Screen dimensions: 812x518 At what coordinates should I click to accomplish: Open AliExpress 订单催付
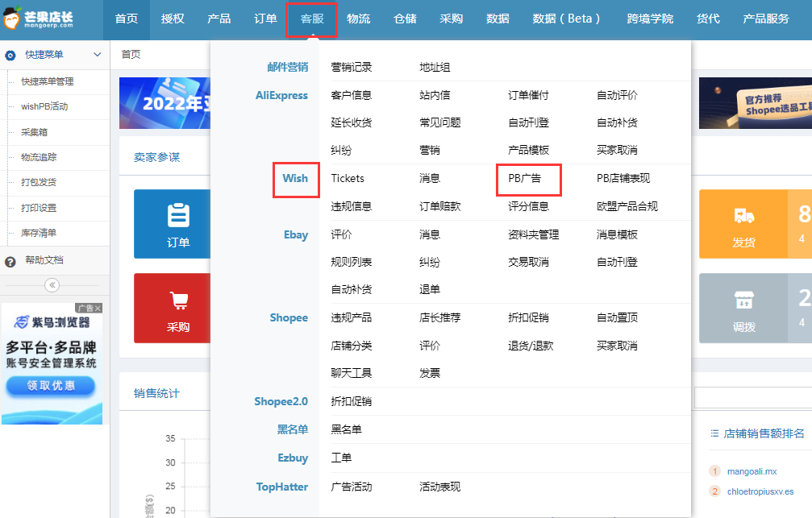tap(528, 95)
